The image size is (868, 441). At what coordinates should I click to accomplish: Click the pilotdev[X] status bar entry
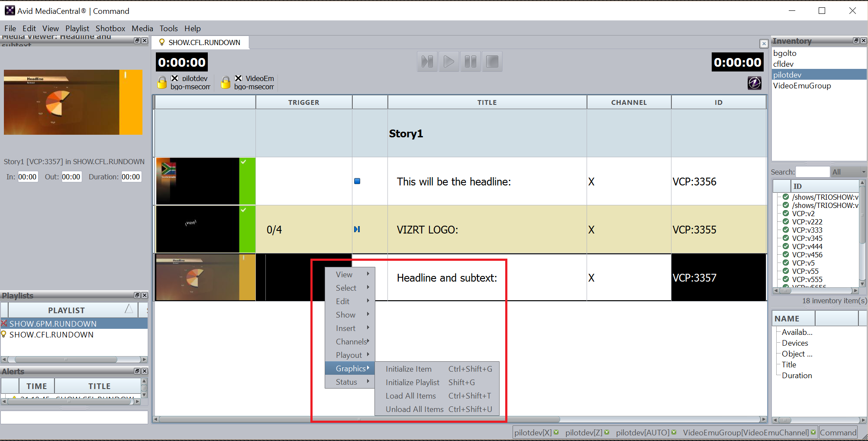536,432
